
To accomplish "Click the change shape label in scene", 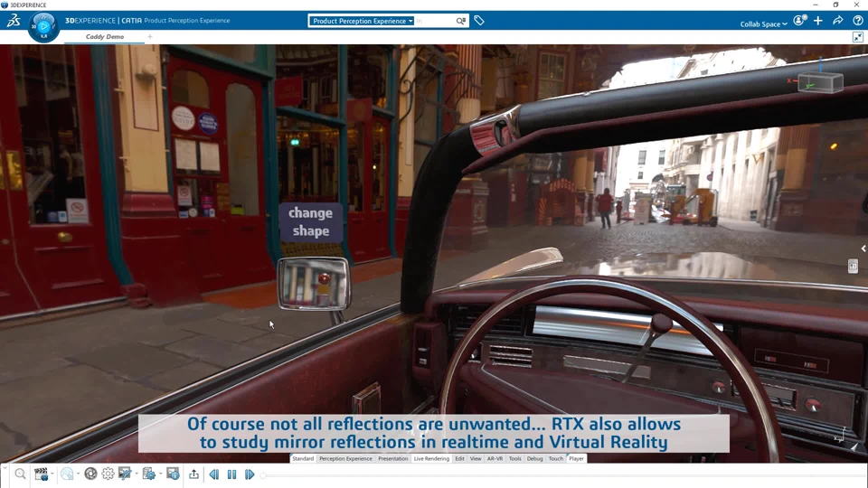I will point(310,222).
